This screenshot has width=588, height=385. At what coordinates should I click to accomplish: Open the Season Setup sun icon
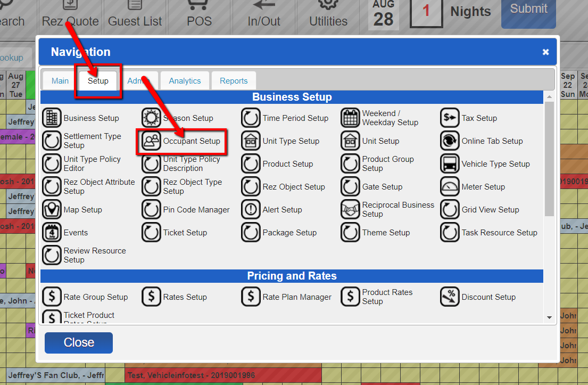click(x=151, y=118)
